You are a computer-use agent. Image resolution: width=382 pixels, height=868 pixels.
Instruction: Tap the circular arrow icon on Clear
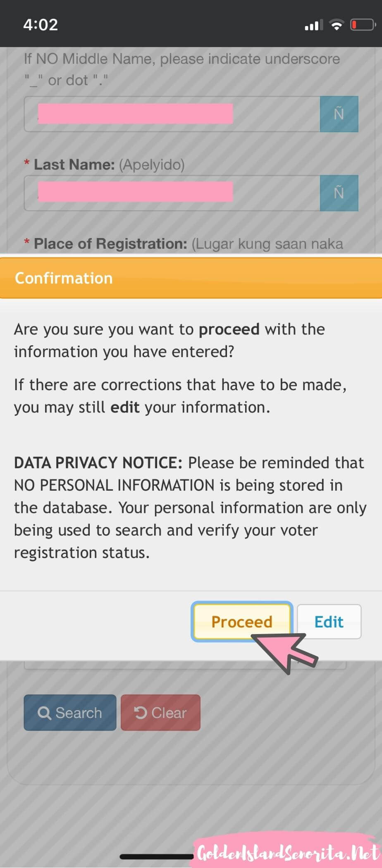pos(141,713)
